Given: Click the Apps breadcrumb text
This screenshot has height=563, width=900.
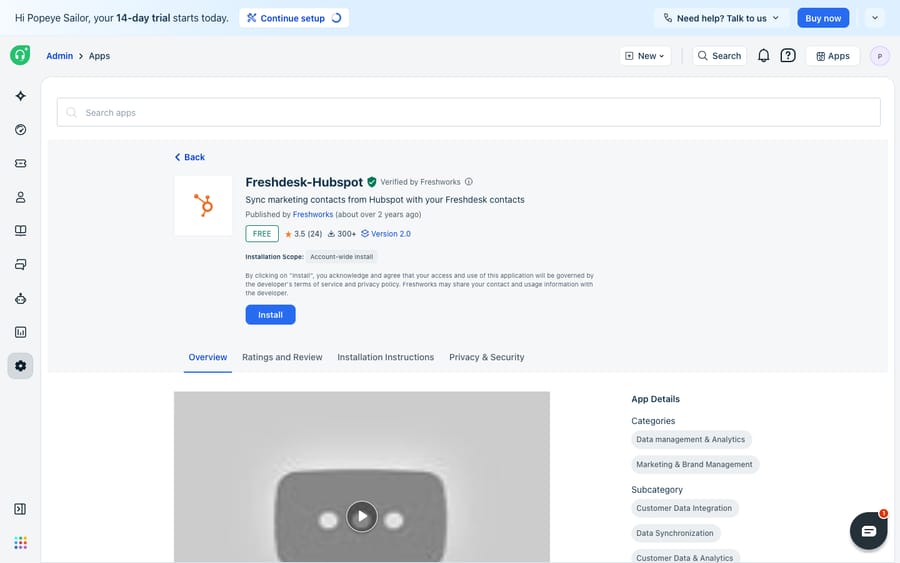Looking at the screenshot, I should (99, 56).
